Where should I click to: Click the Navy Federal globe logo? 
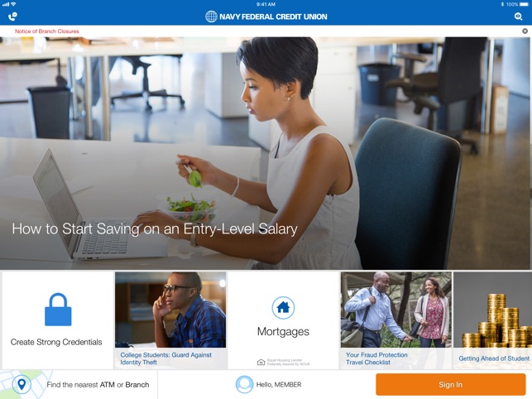point(211,17)
